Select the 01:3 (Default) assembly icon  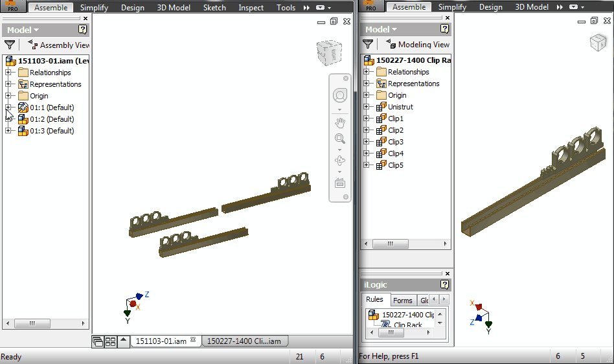23,131
